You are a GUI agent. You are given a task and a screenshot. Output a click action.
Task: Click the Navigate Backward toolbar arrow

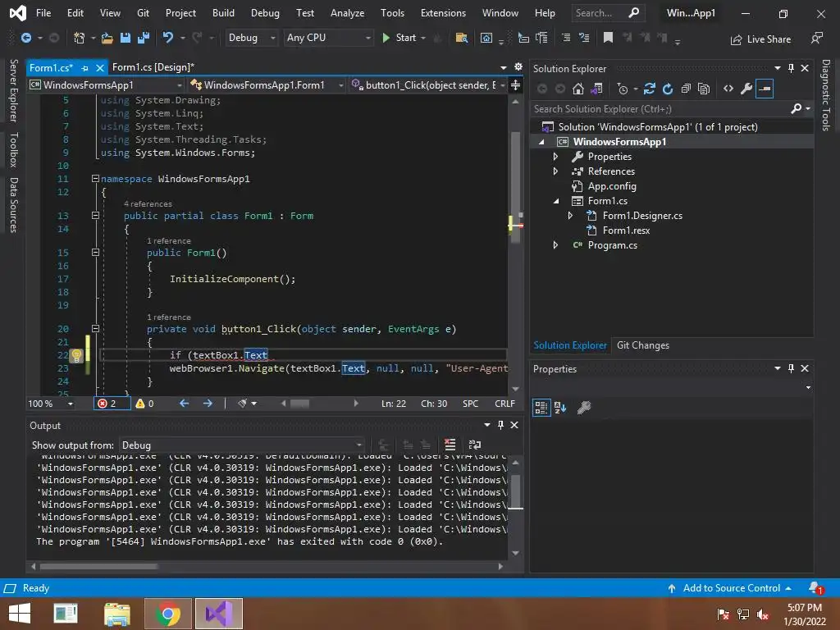25,38
